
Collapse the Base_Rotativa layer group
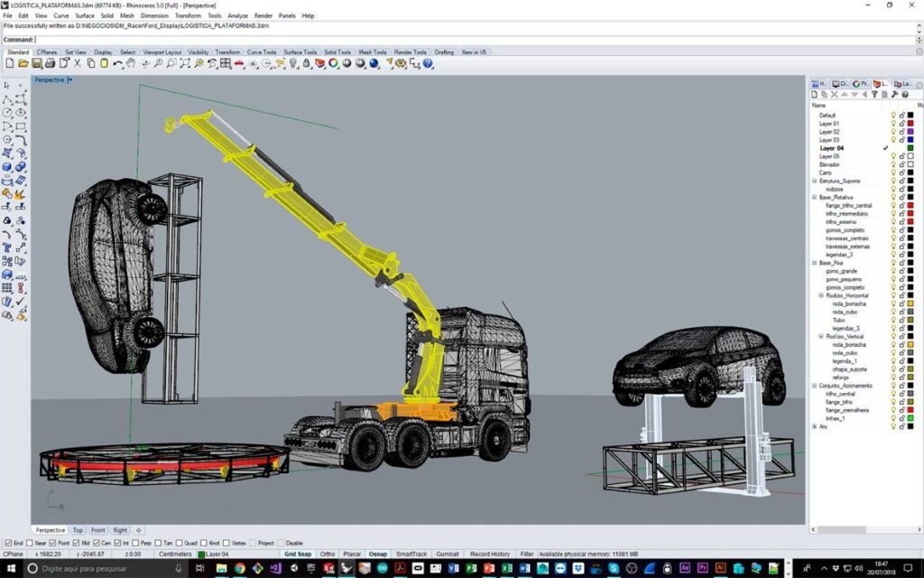815,197
